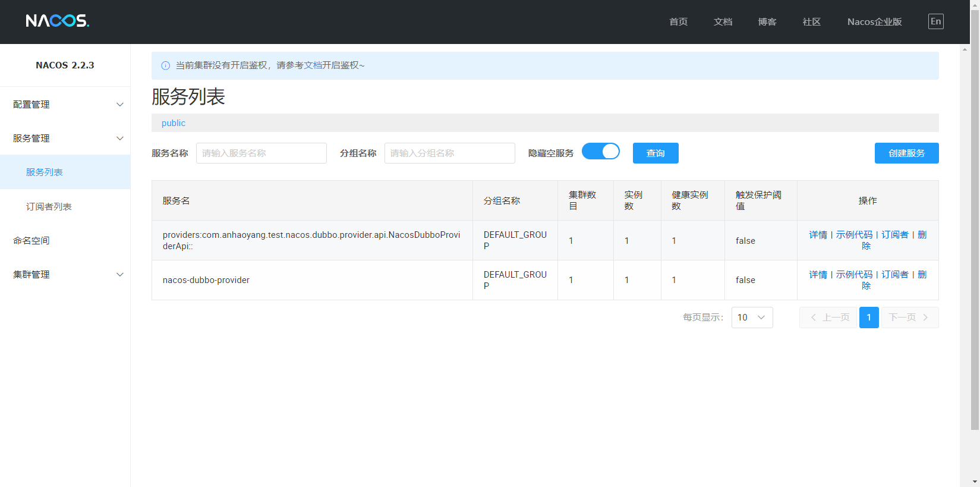Focus the 分组名称 input field
Screen dimensions: 980x487
click(x=450, y=153)
